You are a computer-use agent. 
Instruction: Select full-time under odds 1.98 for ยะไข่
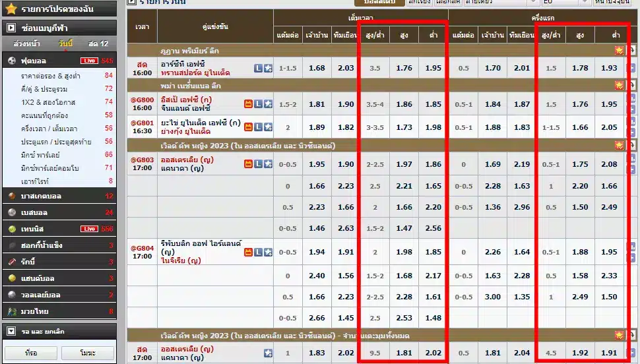point(433,127)
